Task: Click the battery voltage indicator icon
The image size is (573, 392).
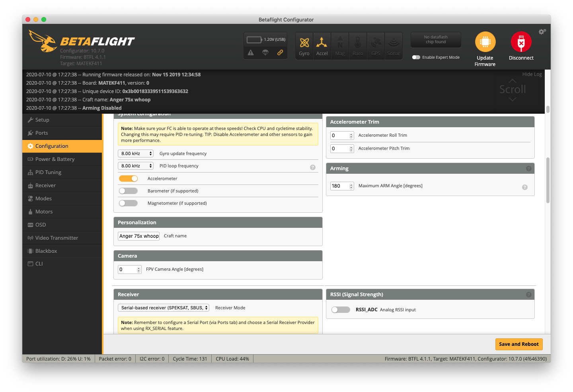Action: 254,40
